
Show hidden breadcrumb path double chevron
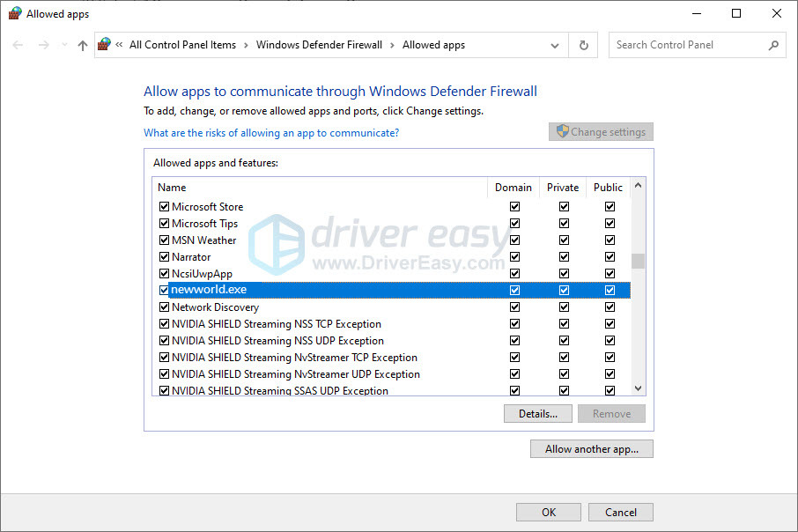tap(119, 45)
